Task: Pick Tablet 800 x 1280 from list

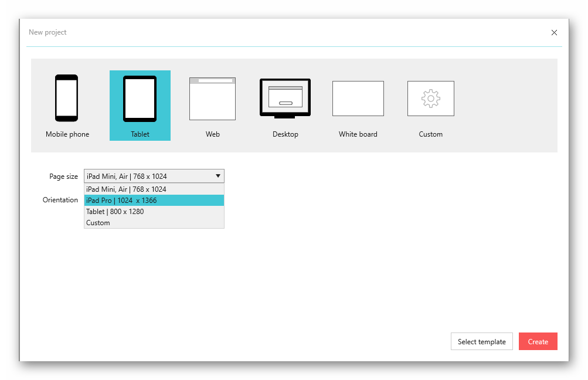Action: pyautogui.click(x=154, y=212)
